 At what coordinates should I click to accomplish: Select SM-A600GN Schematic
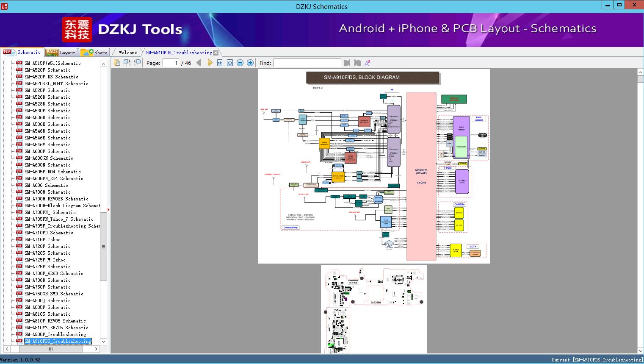(x=49, y=158)
